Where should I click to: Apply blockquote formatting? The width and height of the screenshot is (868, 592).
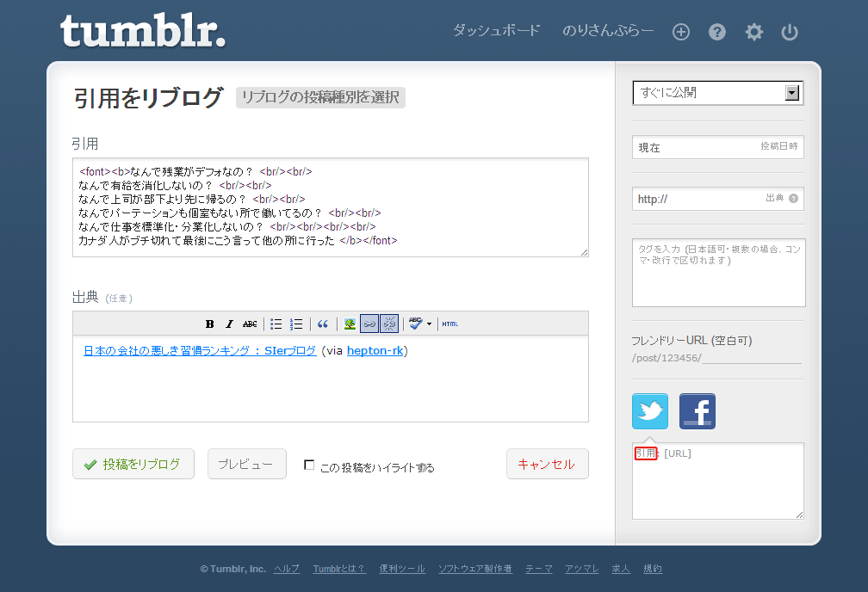(323, 324)
